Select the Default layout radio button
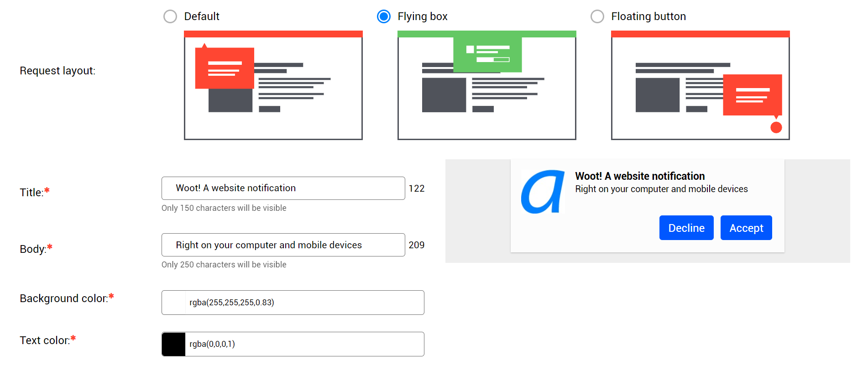868x366 pixels. pyautogui.click(x=170, y=16)
